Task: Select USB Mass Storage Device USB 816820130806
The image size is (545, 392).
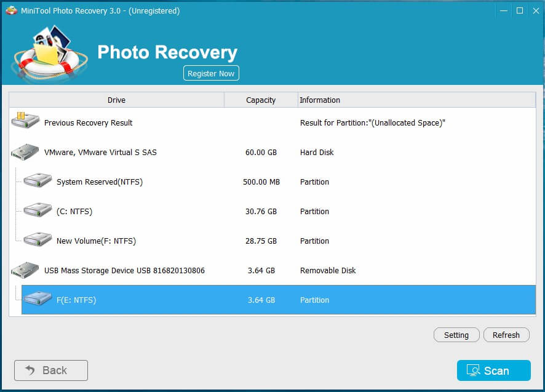Action: [124, 271]
